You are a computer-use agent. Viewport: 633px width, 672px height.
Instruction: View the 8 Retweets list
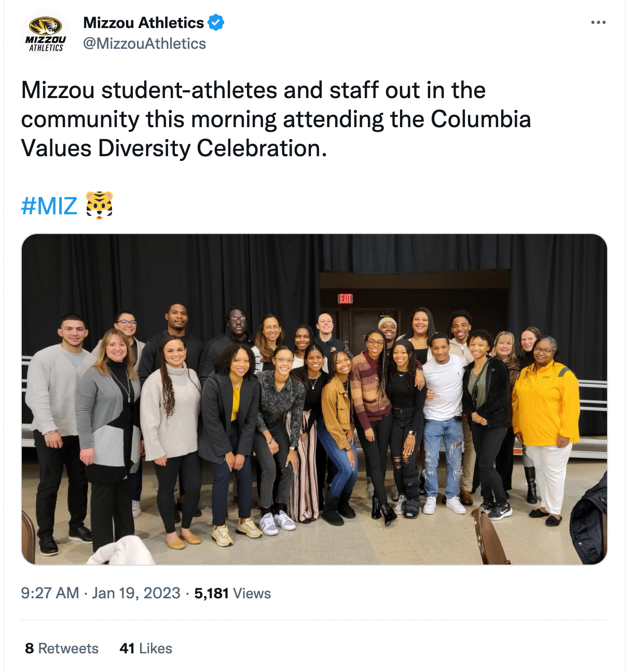pyautogui.click(x=62, y=648)
